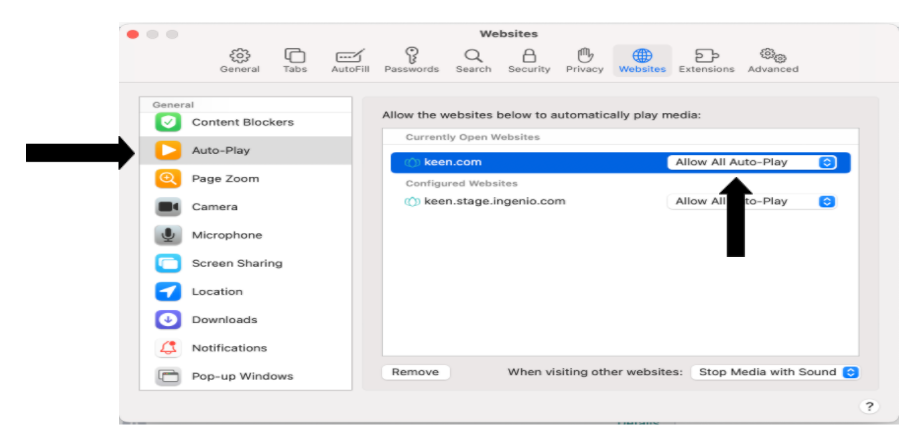Open Security preferences
This screenshot has width=911, height=442.
[529, 60]
